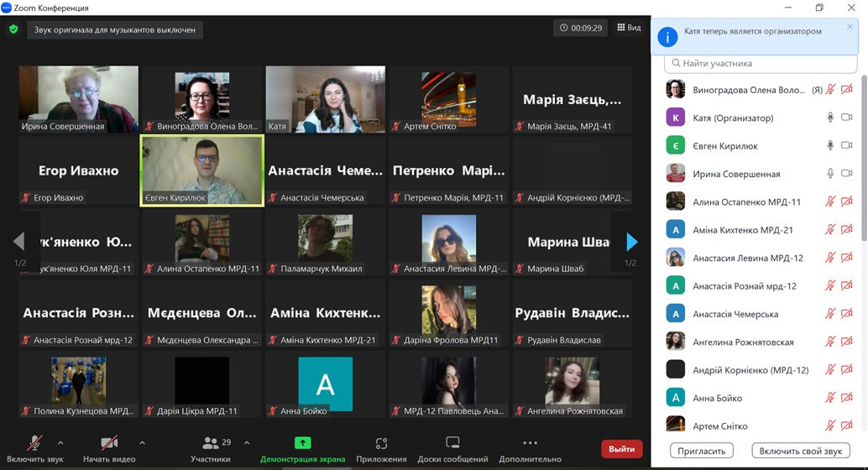Image resolution: width=868 pixels, height=470 pixels.
Task: Toggle camera icon for Виноградова Олена in list
Action: click(846, 90)
